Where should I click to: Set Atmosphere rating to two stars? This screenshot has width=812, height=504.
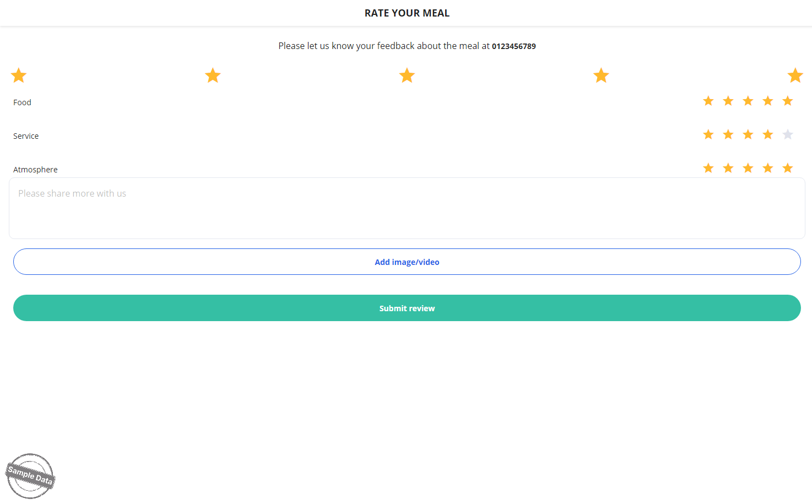[x=728, y=168]
